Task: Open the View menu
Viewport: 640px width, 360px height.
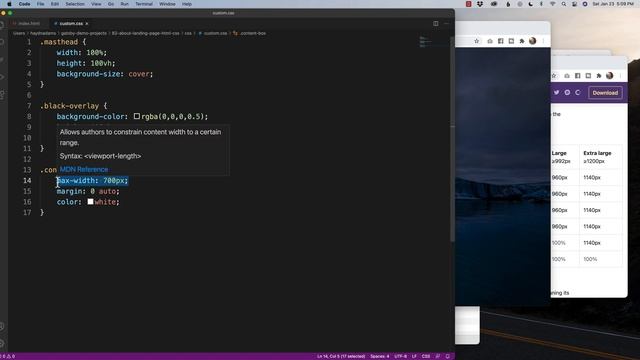Action: pos(96,4)
